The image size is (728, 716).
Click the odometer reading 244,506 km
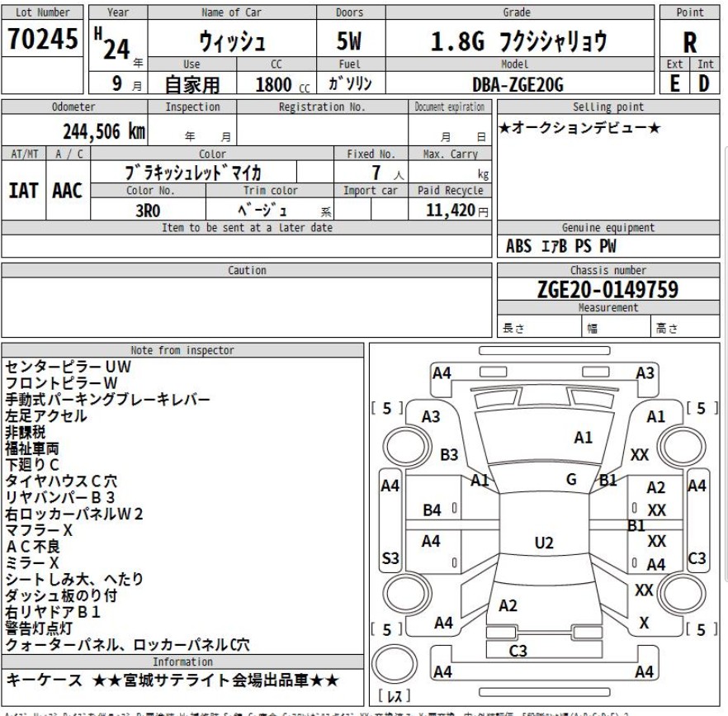pyautogui.click(x=104, y=131)
